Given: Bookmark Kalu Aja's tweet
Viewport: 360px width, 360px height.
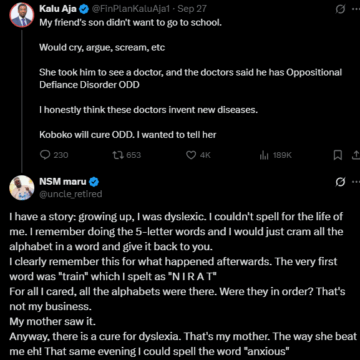Looking at the screenshot, I should tap(338, 155).
